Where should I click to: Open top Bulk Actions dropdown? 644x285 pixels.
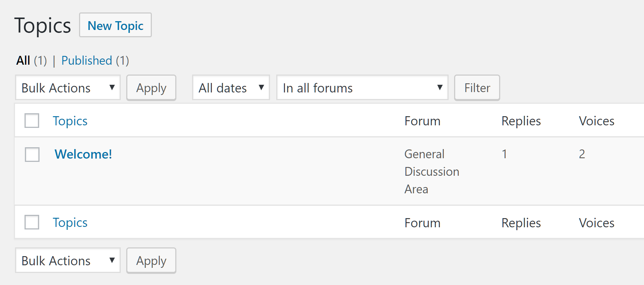coord(68,88)
